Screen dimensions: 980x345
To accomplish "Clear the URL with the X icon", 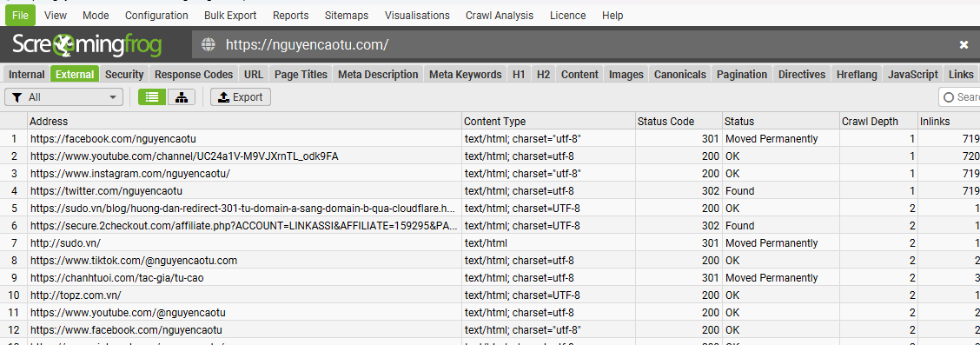I will 963,44.
